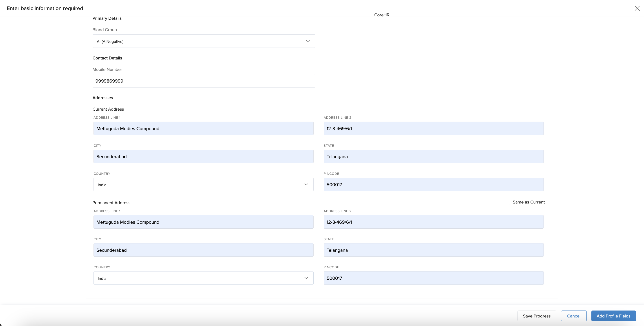Close the basic information dialog
This screenshot has height=326, width=644.
pyautogui.click(x=637, y=8)
